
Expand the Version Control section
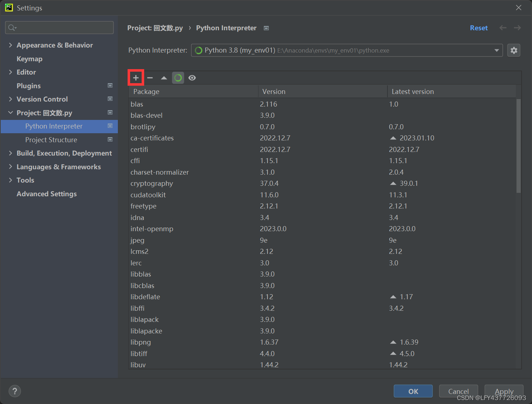tap(10, 99)
